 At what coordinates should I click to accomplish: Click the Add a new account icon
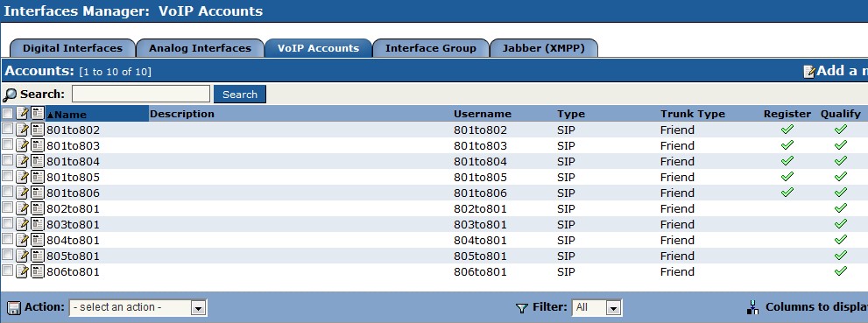point(809,72)
